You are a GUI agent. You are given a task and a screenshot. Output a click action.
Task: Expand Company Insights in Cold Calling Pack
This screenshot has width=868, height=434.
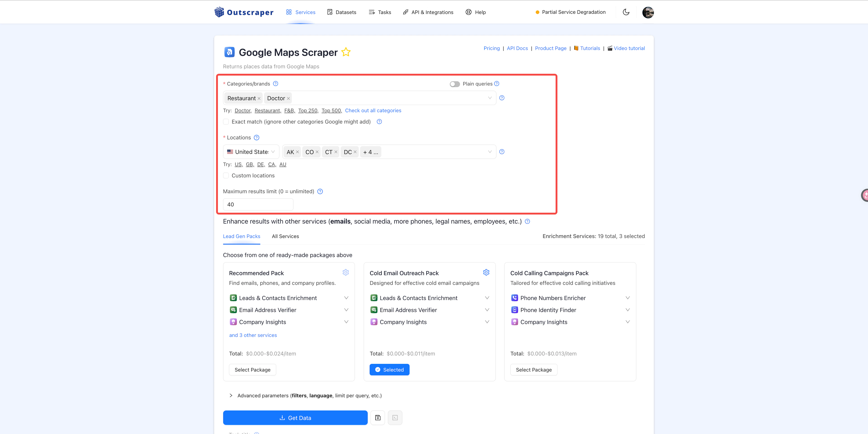(x=627, y=322)
